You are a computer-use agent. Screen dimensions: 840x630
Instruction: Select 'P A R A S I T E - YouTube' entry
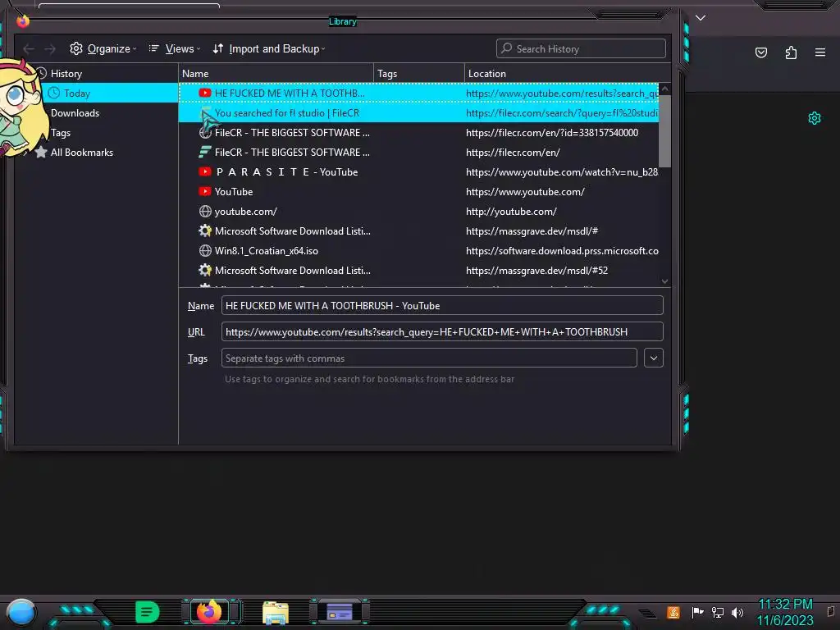pyautogui.click(x=418, y=172)
